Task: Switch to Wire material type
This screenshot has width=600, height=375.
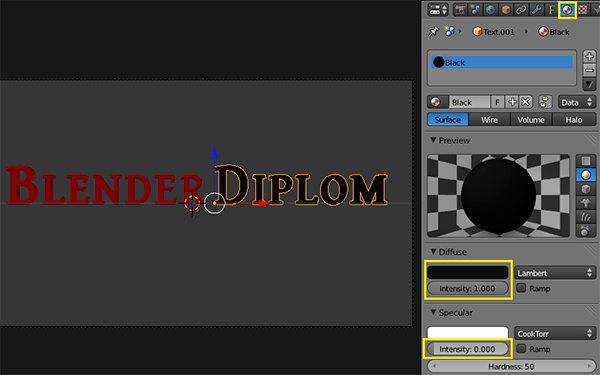Action: pos(489,120)
